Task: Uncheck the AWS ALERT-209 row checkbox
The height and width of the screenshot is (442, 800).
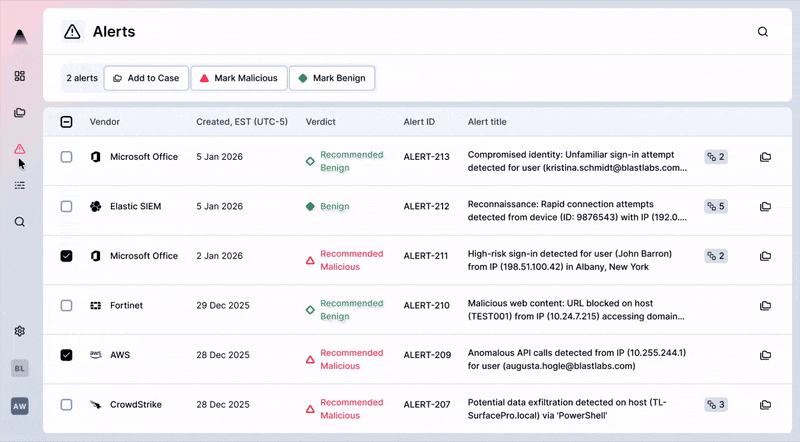Action: click(66, 355)
